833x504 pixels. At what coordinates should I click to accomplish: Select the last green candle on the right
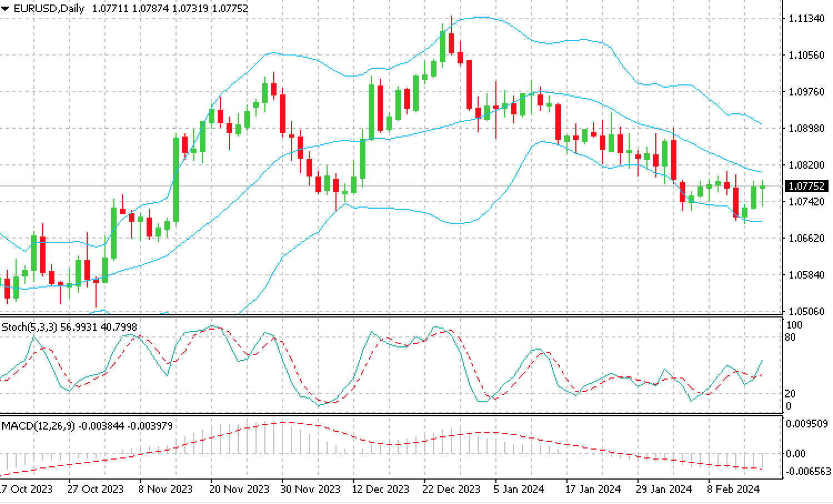pyautogui.click(x=762, y=187)
